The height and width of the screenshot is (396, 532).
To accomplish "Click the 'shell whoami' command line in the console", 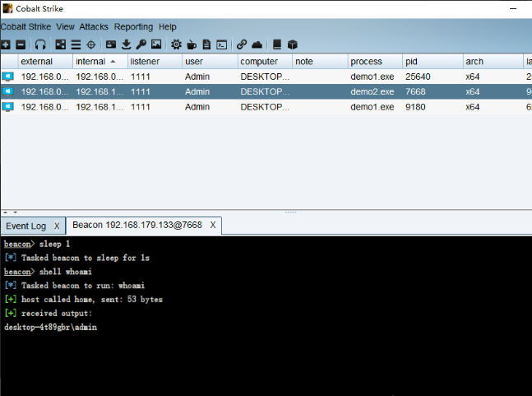I will tap(48, 272).
